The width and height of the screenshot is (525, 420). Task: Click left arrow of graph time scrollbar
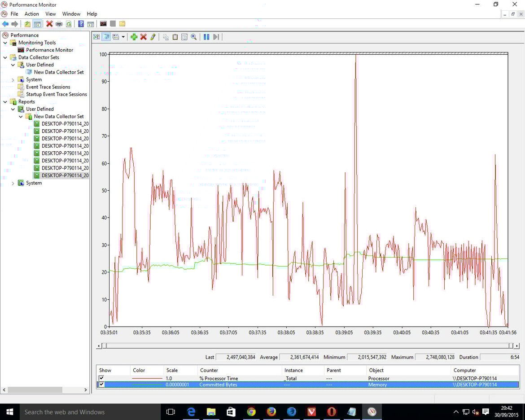(x=99, y=346)
